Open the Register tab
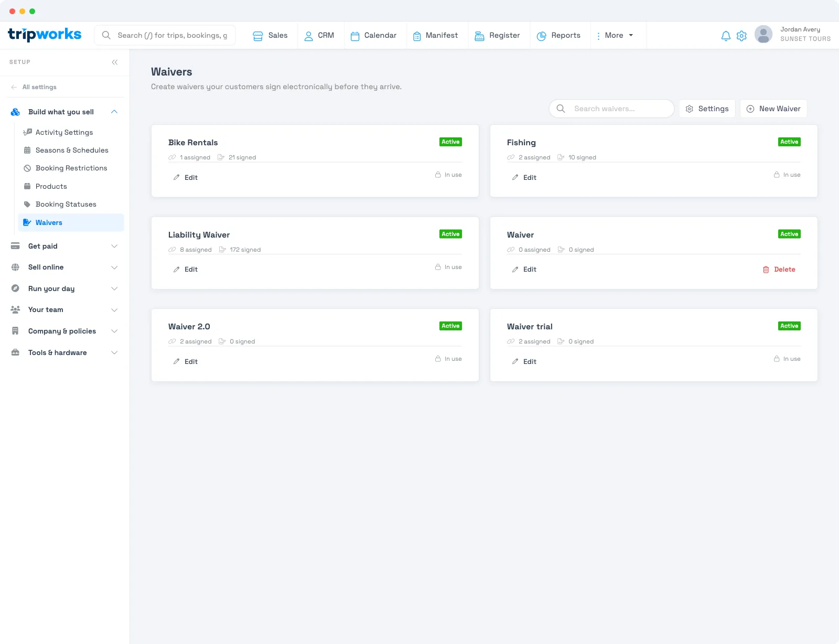839x644 pixels. (497, 35)
